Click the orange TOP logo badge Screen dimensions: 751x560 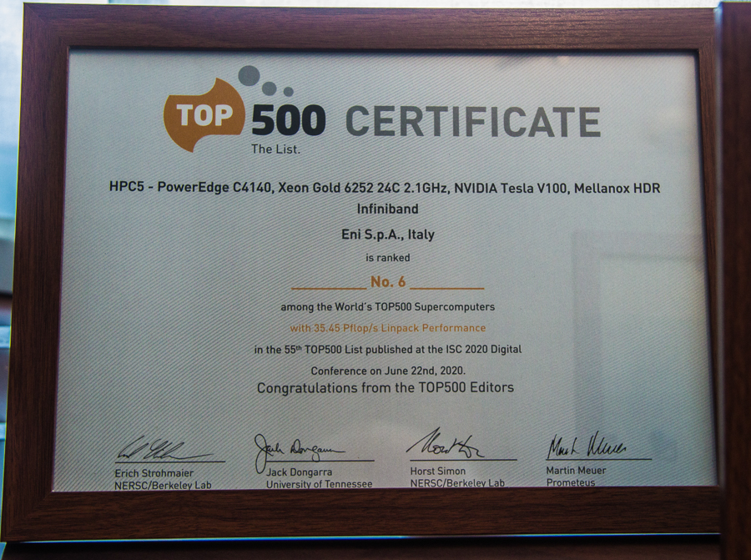tap(204, 115)
